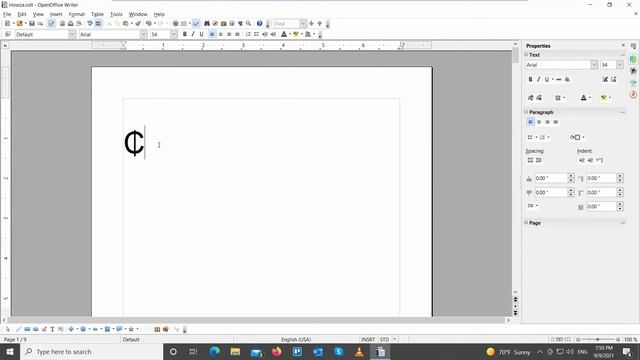Click the Type here to search box
This screenshot has width=640, height=360.
click(91, 351)
